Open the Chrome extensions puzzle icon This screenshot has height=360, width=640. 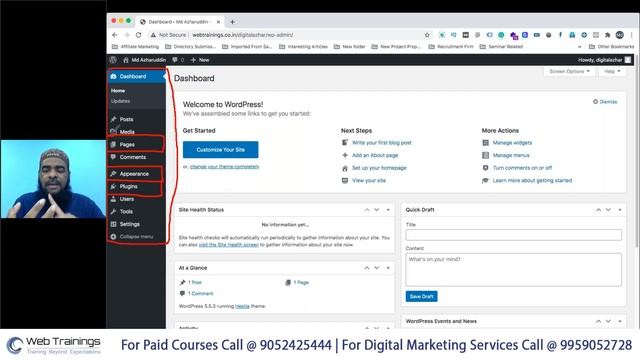point(608,35)
